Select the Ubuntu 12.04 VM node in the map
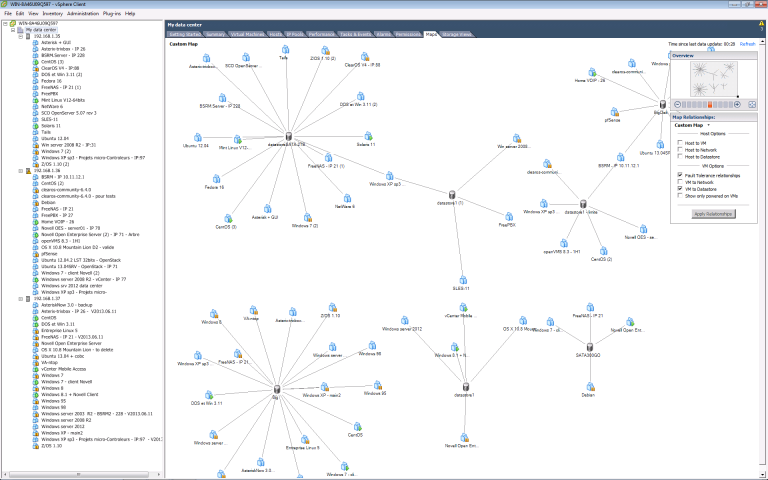 pos(197,138)
